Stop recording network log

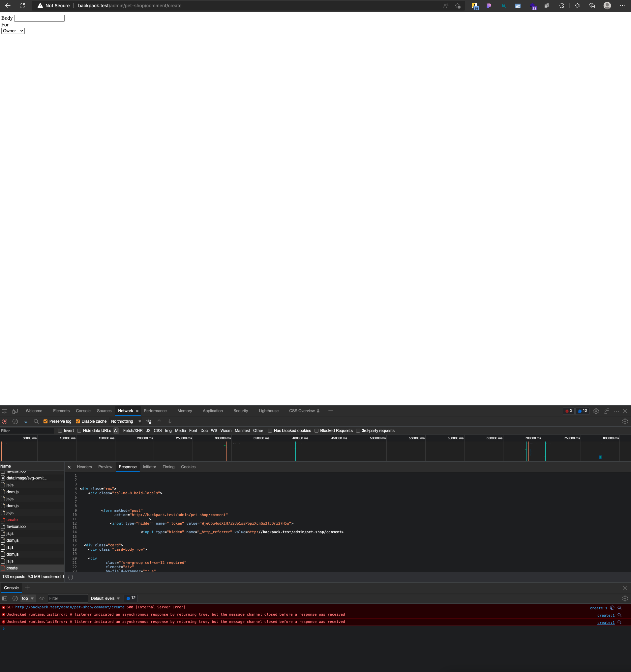[5, 421]
